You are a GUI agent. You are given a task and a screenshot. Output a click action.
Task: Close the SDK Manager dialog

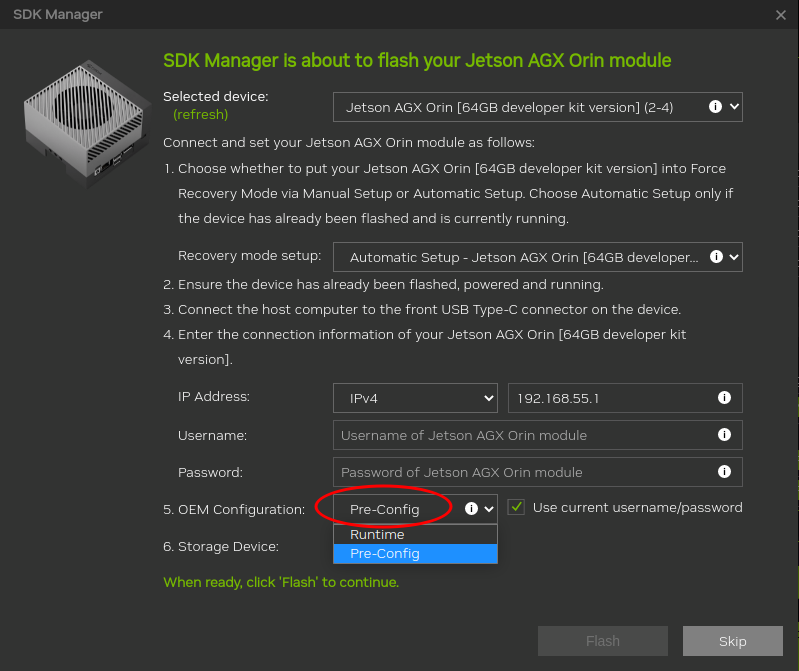point(781,15)
